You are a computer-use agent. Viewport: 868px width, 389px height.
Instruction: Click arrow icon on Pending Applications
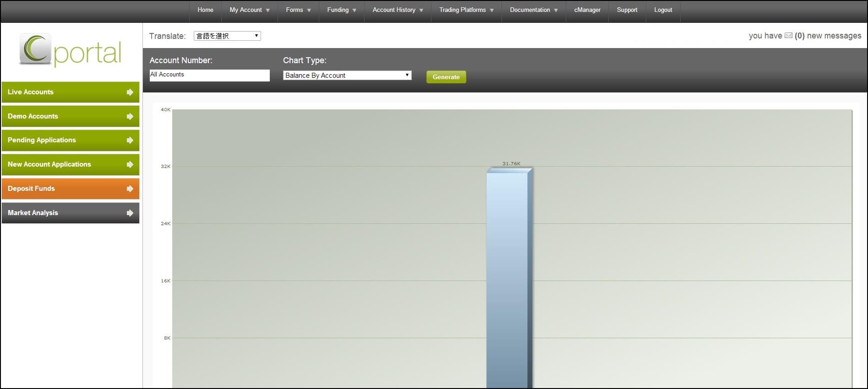[x=130, y=140]
